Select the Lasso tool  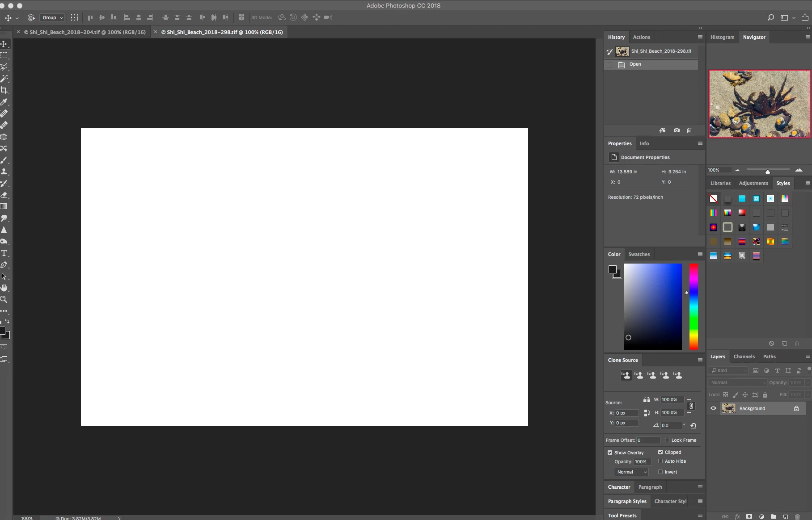point(4,67)
